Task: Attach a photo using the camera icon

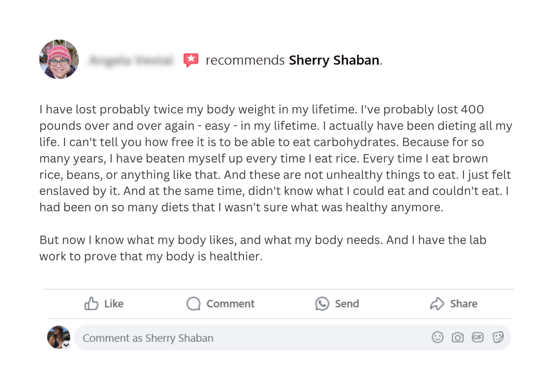Action: tap(457, 338)
